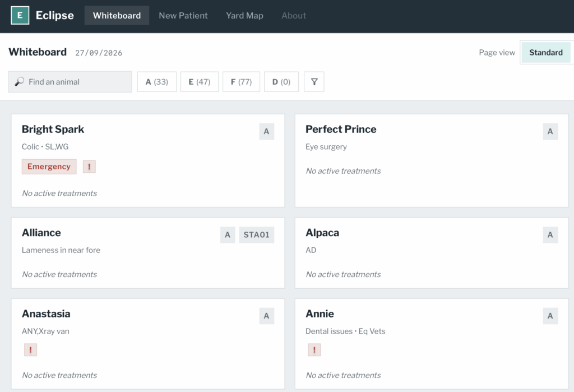Select the Standard page view option
The width and height of the screenshot is (574, 392).
pyautogui.click(x=546, y=52)
